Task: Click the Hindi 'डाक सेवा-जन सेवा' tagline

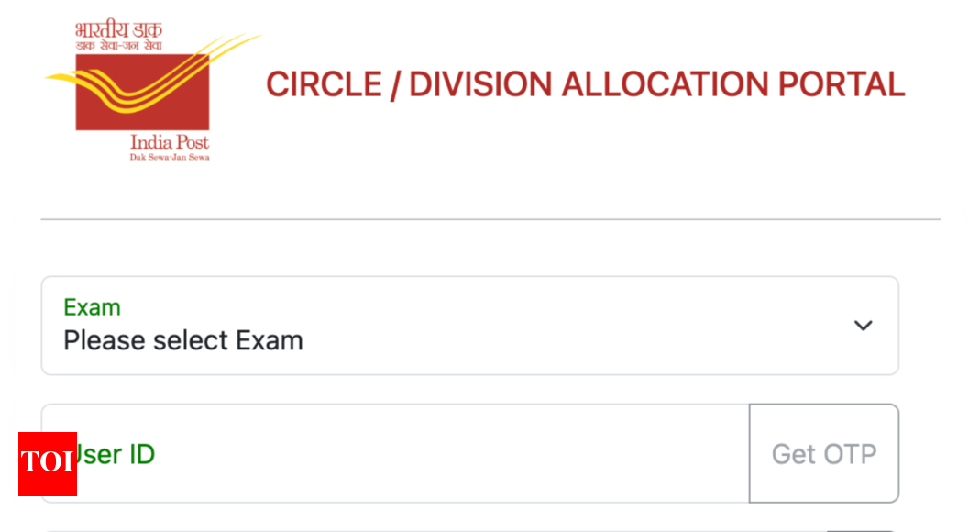Action: [119, 46]
